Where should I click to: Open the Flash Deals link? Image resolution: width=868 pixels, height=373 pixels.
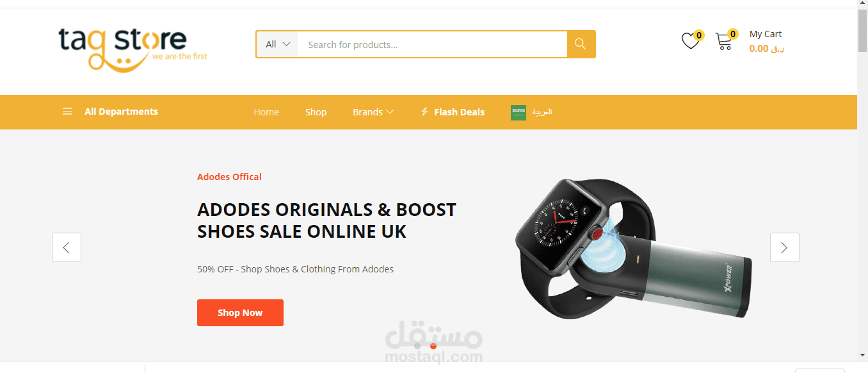459,112
